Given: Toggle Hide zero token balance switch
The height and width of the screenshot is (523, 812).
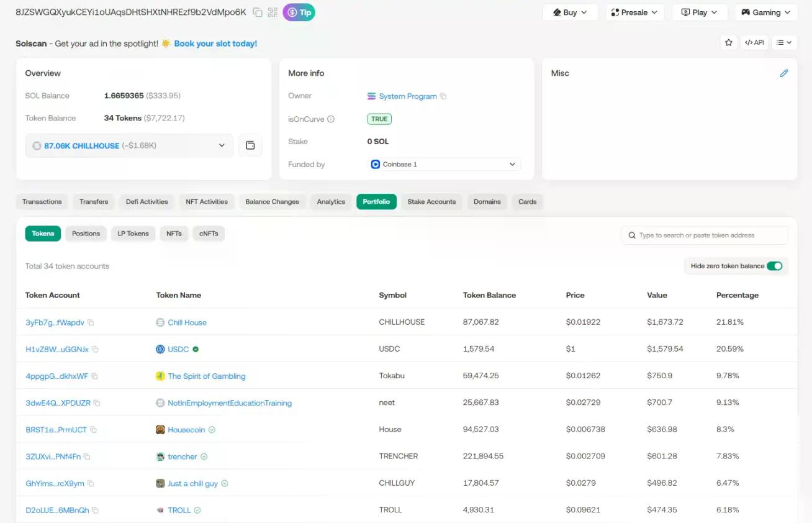Looking at the screenshot, I should pyautogui.click(x=774, y=266).
